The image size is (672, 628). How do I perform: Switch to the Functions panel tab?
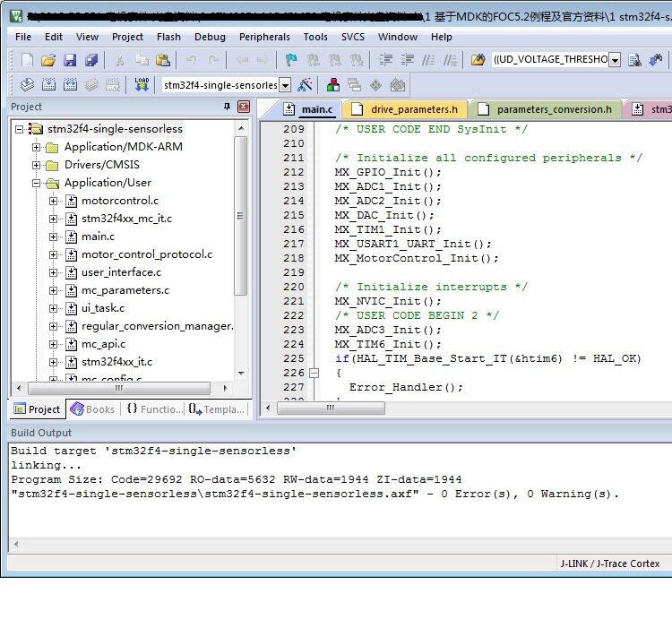[x=155, y=409]
